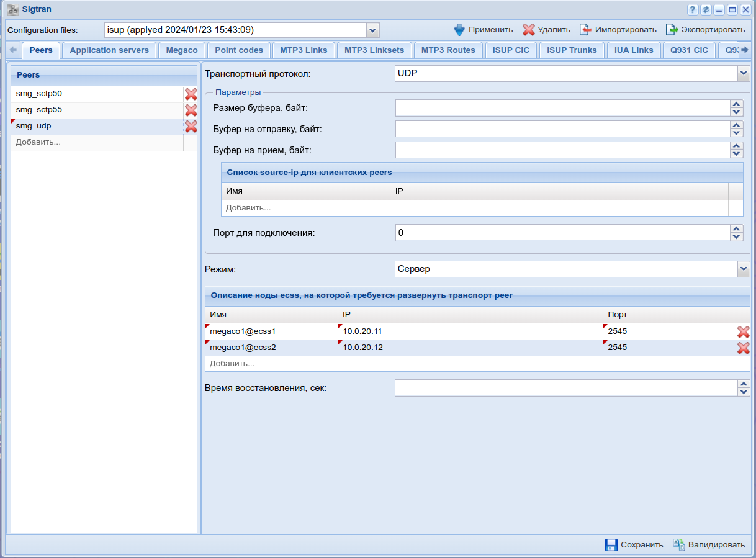Select peer smg_sctp50 in Peers list
Image resolution: width=756 pixels, height=558 pixels.
pos(97,94)
